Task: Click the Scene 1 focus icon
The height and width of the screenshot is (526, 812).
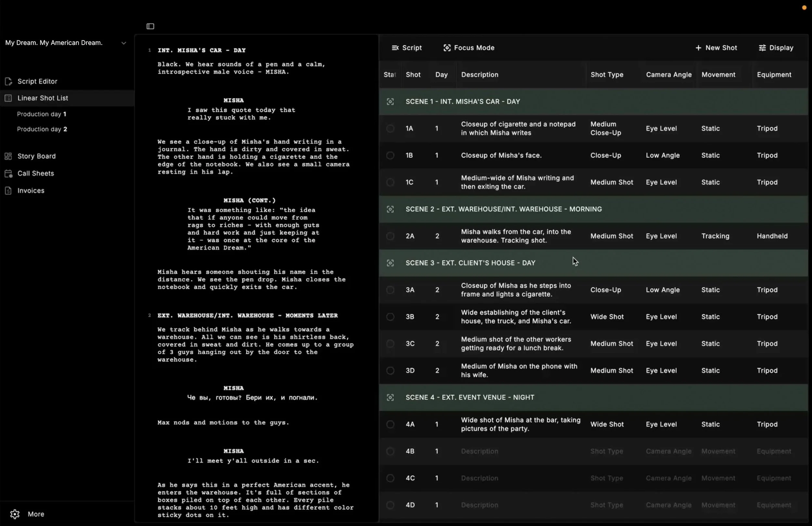Action: click(x=390, y=101)
